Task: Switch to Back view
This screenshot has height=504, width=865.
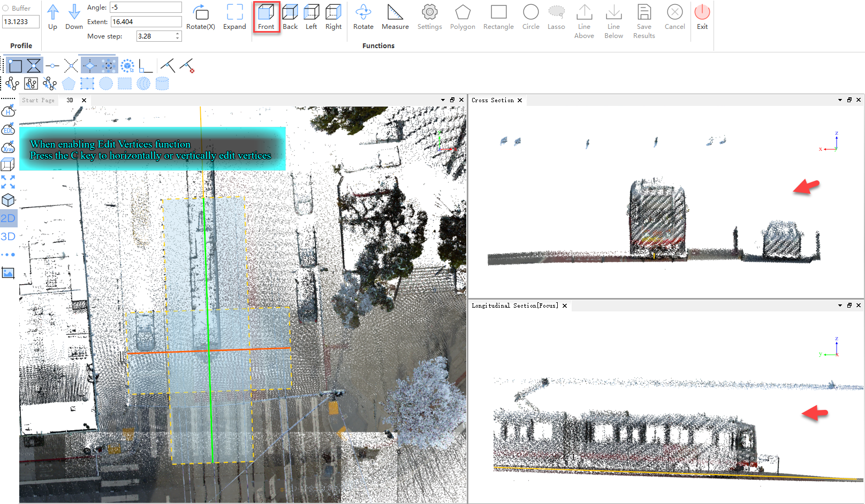Action: tap(290, 17)
